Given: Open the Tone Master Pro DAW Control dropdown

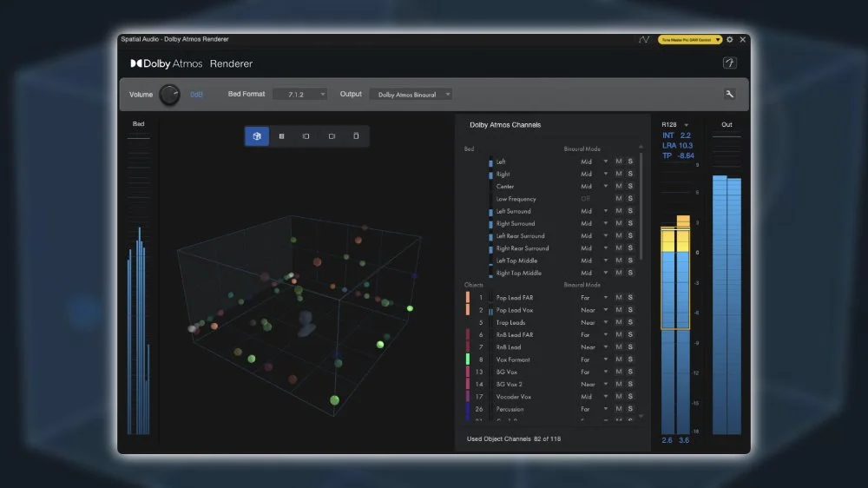Looking at the screenshot, I should (x=690, y=40).
